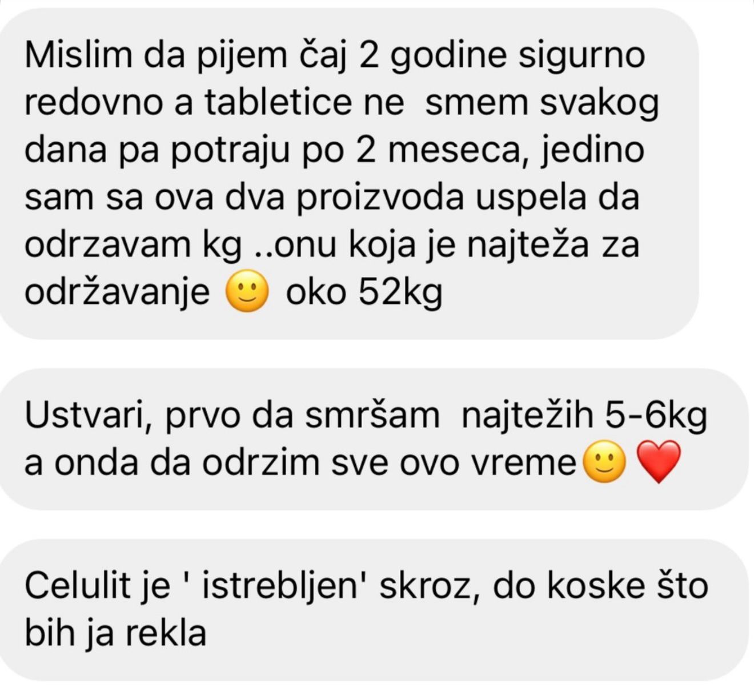This screenshot has width=754, height=700.
Task: Select the message bubble starting "Mislim da pijem"
Action: click(348, 174)
